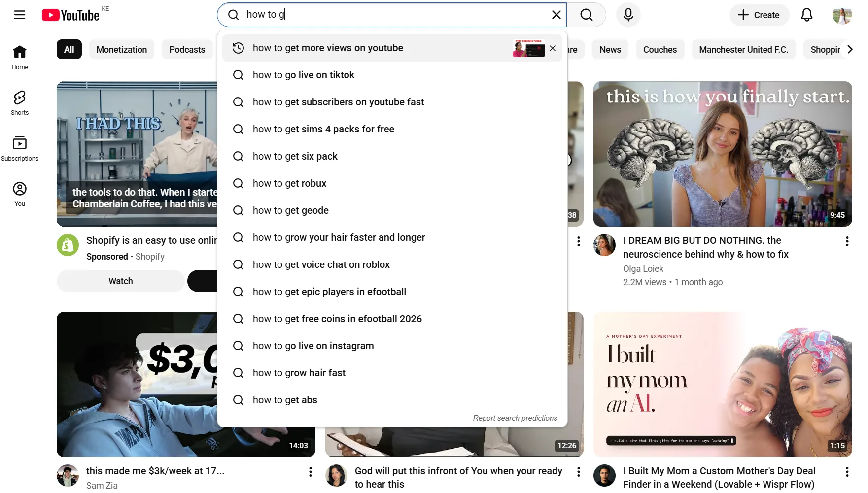Choose 'how to get robux' suggestion
Image resolution: width=868 pixels, height=493 pixels.
click(392, 183)
